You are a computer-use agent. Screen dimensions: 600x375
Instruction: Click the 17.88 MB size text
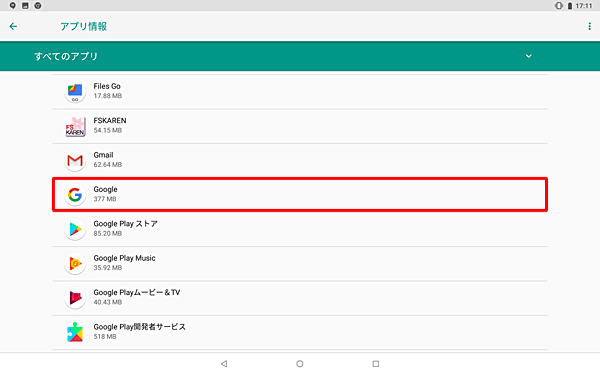pyautogui.click(x=108, y=96)
